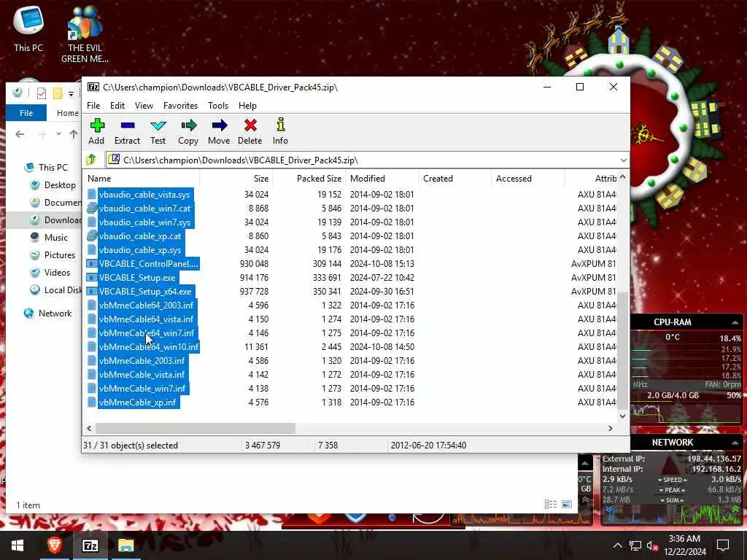Viewport: 747px width, 560px height.
Task: Select vbMmeCable_2003.inf file
Action: click(142, 361)
